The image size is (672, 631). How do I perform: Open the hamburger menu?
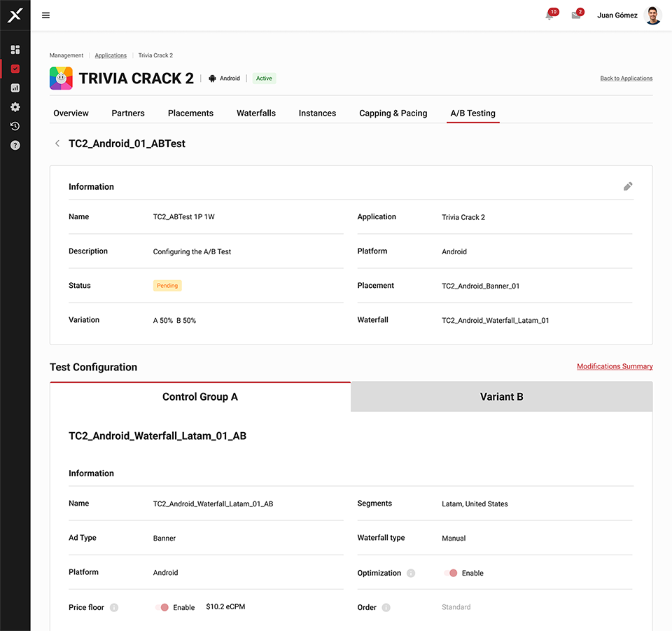tap(46, 15)
